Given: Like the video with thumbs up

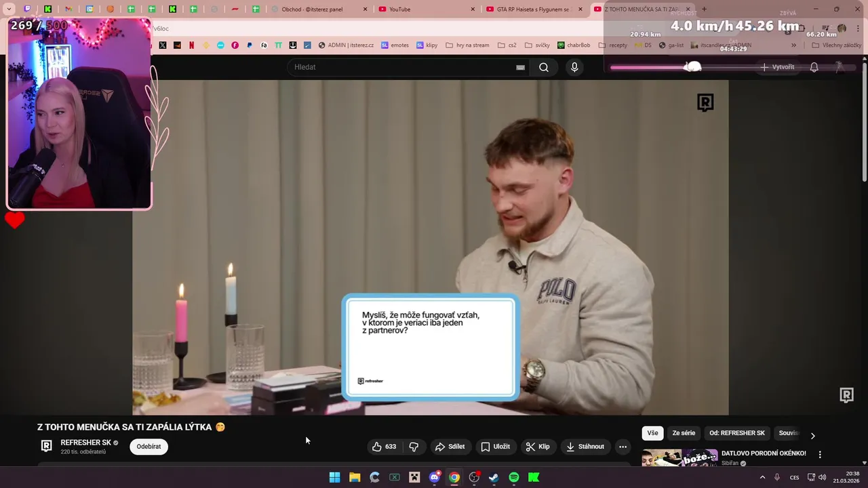Looking at the screenshot, I should (384, 447).
